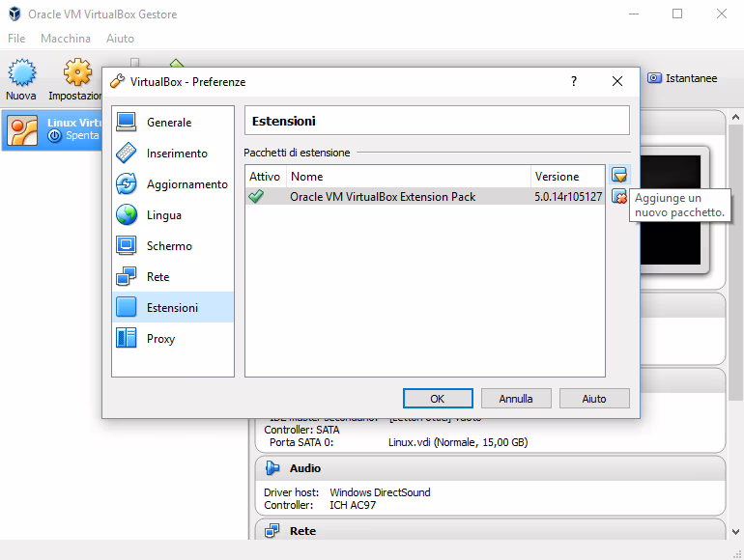The height and width of the screenshot is (560, 744).
Task: Click the Annulla button
Action: (x=516, y=399)
